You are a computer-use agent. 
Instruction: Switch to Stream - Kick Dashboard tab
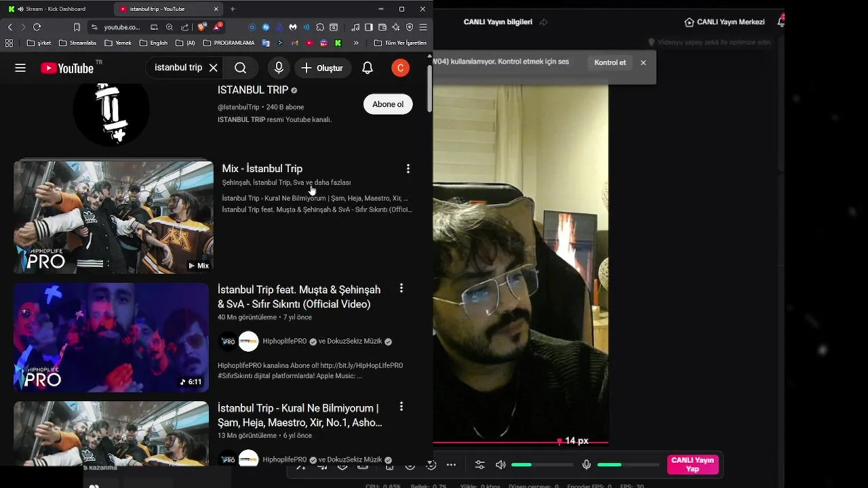click(56, 9)
